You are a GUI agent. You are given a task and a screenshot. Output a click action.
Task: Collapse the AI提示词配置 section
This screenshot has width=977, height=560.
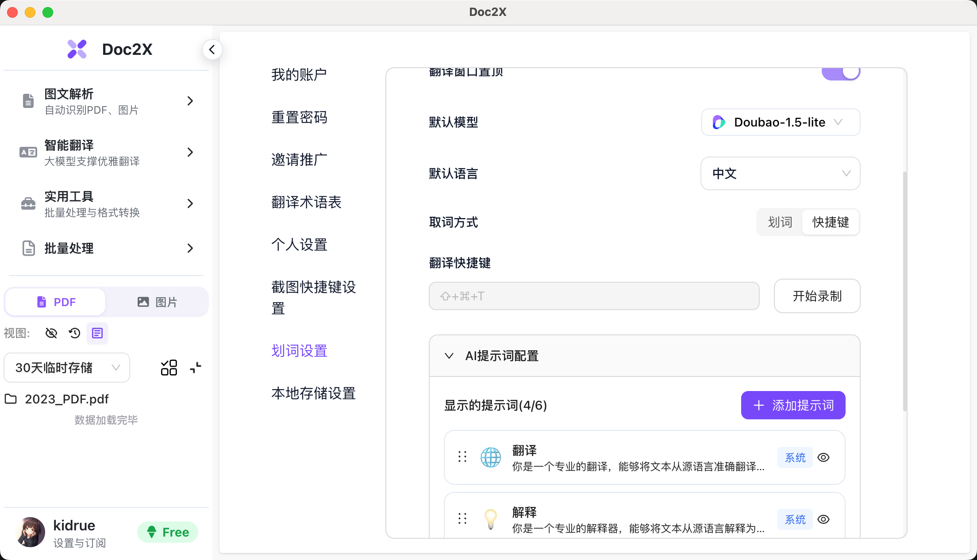coord(450,356)
